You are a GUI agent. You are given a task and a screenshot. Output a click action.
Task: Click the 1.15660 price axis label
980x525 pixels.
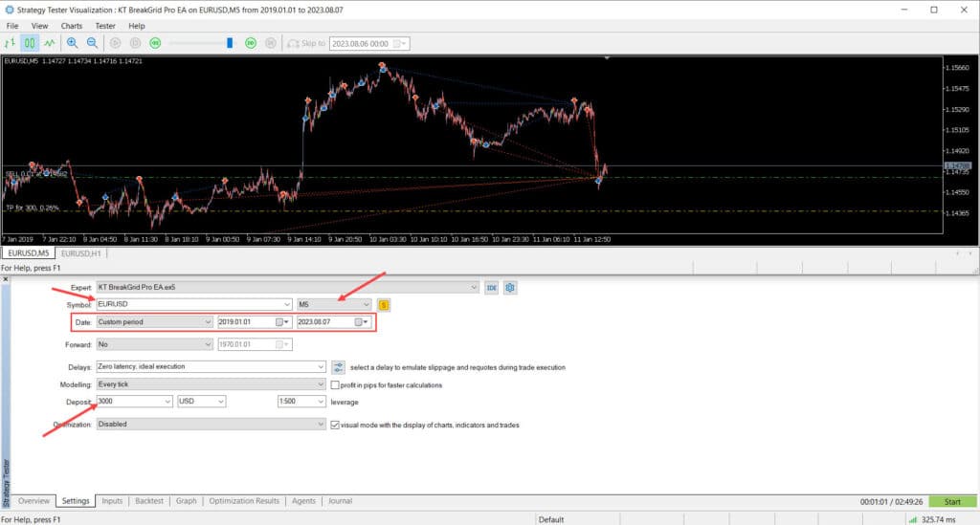click(x=957, y=68)
